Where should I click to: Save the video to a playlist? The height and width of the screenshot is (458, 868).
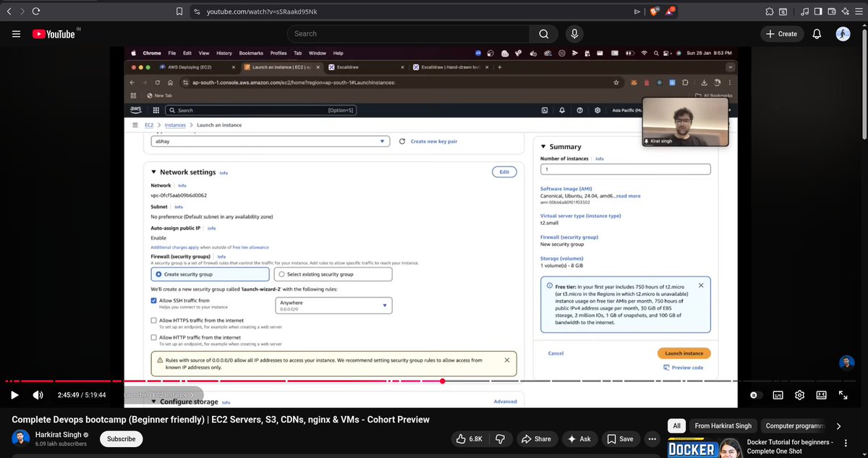pyautogui.click(x=620, y=438)
